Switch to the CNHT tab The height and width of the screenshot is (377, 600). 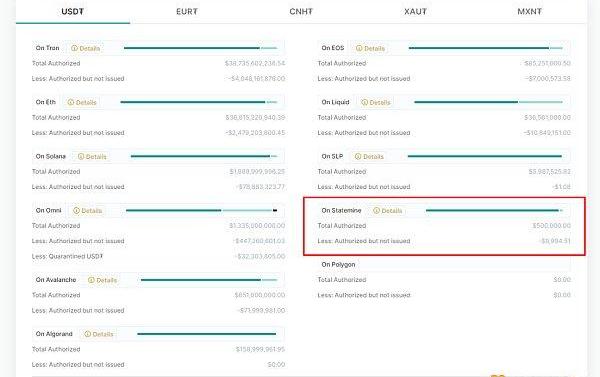click(301, 11)
